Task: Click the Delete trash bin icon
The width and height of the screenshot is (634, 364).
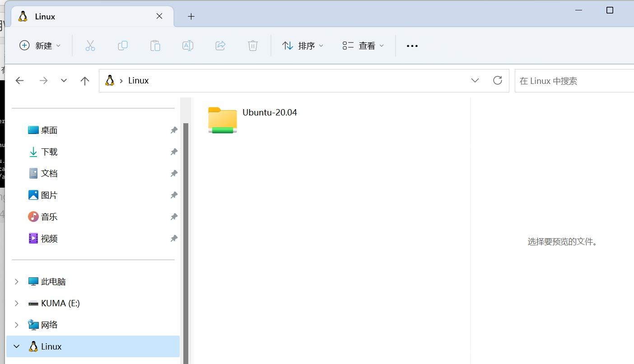Action: click(253, 46)
